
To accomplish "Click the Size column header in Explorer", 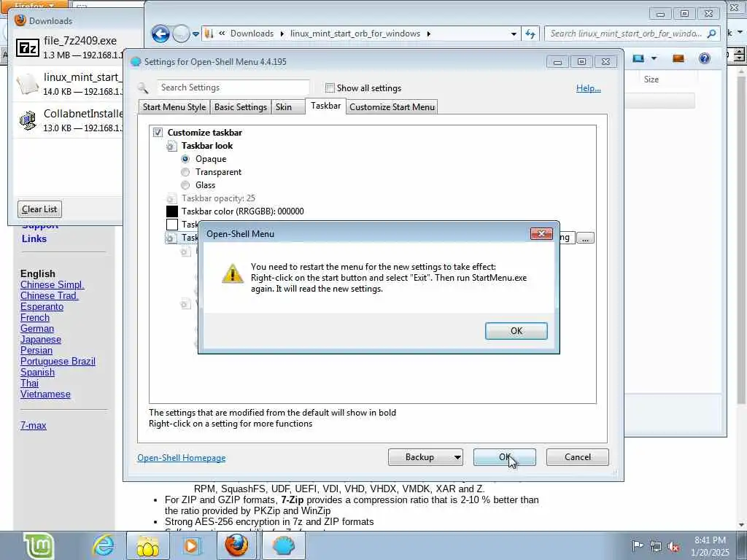I will point(651,79).
